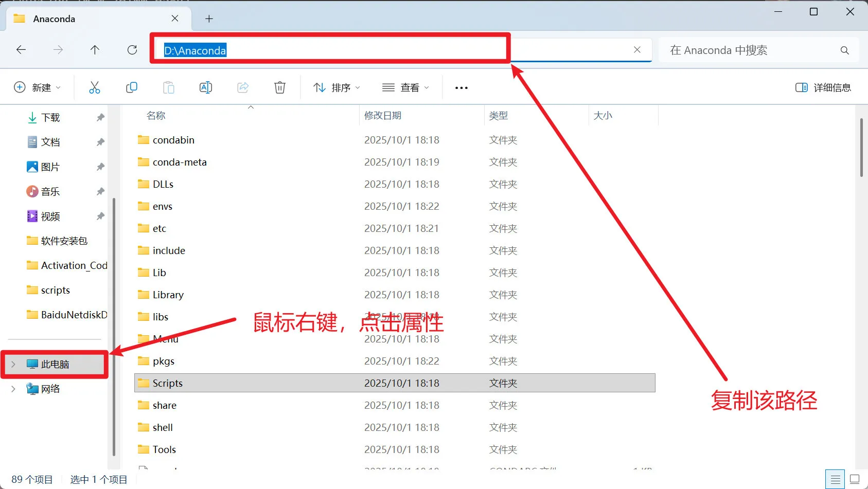
Task: Unpin Music from quick access
Action: coord(100,191)
